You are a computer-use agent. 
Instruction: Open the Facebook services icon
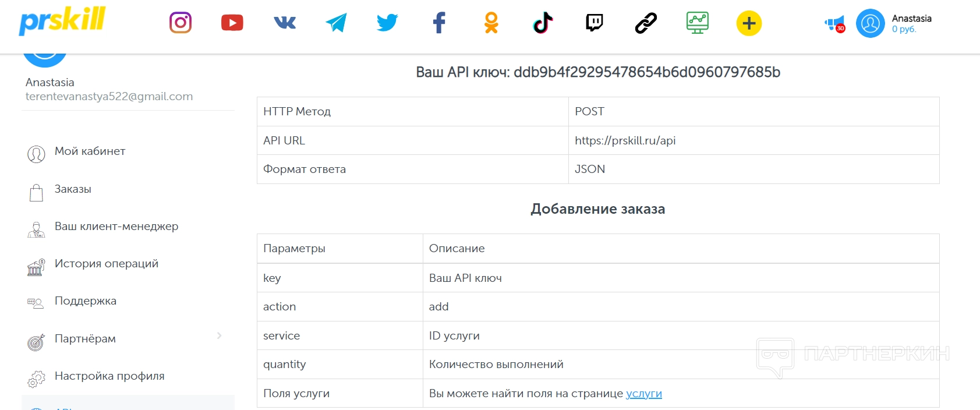click(x=439, y=23)
